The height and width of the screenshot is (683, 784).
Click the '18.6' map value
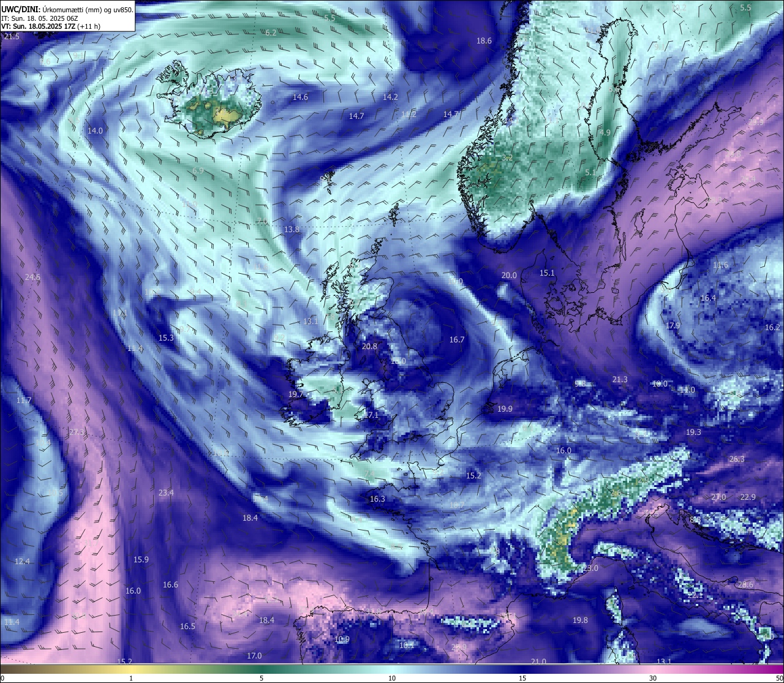484,40
